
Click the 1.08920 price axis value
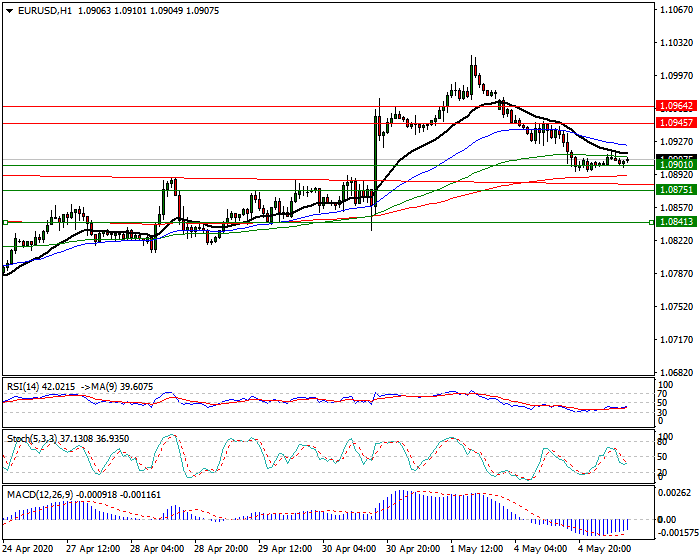[x=676, y=175]
